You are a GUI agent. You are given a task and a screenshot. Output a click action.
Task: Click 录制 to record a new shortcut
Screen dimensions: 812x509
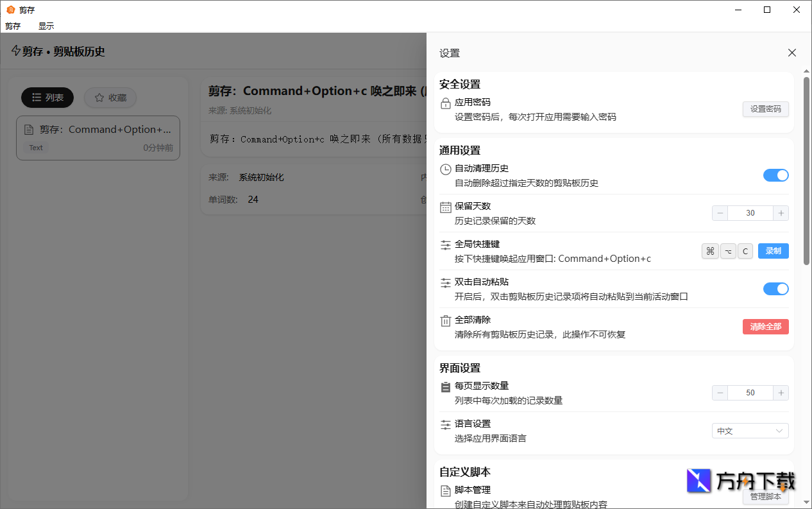(773, 251)
